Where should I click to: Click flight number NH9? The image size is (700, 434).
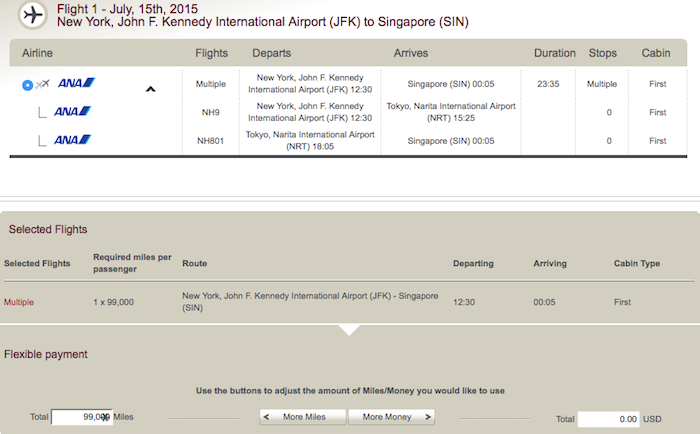coord(211,113)
